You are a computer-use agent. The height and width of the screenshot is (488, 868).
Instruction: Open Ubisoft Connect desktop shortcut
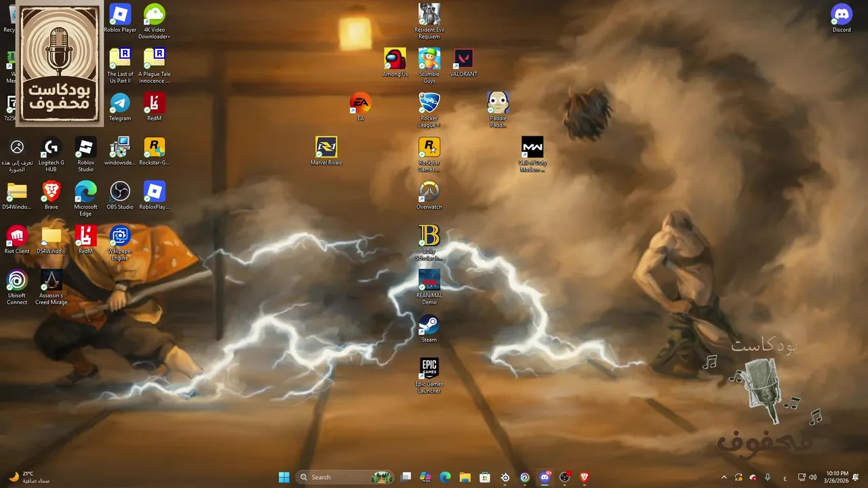tap(17, 287)
